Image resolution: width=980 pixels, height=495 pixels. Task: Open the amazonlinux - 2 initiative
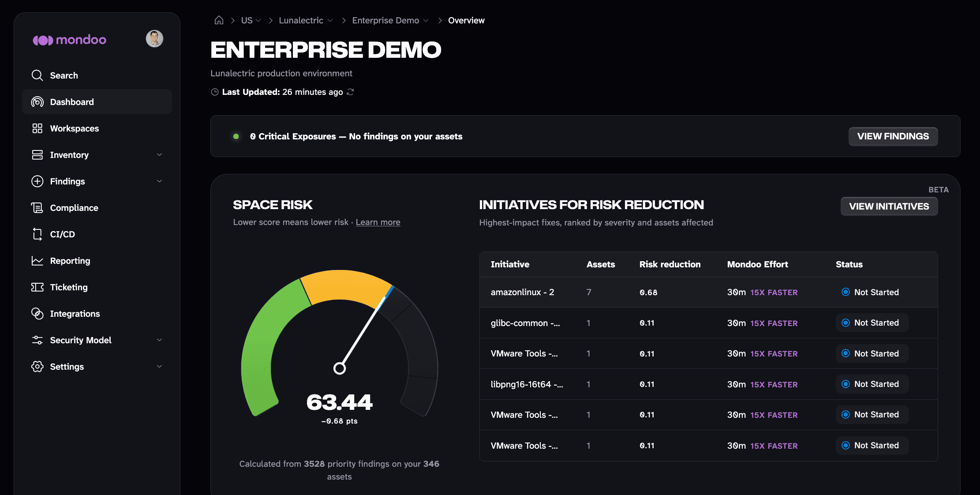pyautogui.click(x=708, y=292)
